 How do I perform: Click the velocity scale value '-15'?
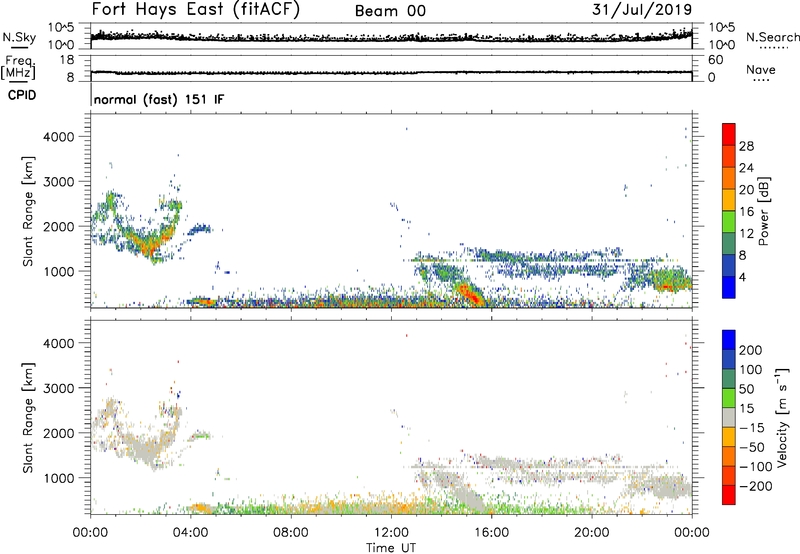click(x=752, y=427)
